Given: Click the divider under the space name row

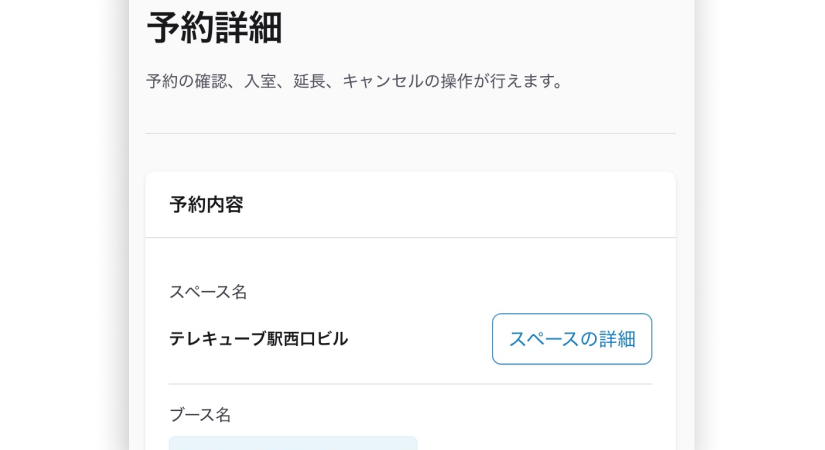Looking at the screenshot, I should (x=410, y=384).
